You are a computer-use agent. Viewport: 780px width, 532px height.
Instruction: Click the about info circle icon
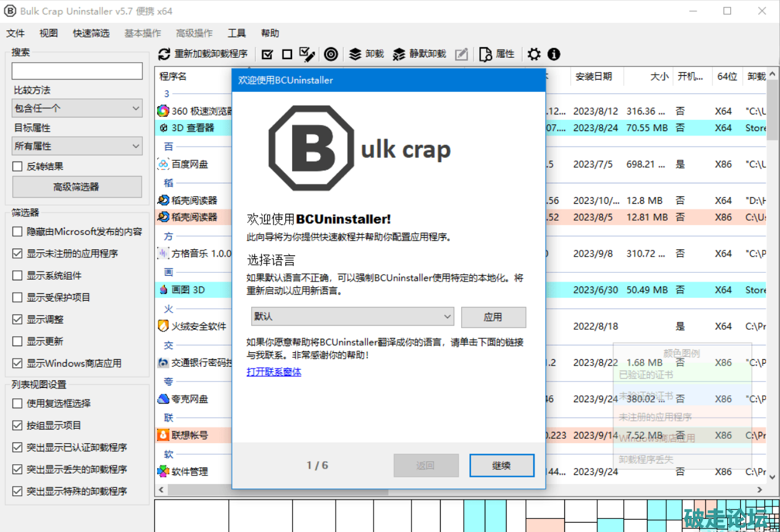tap(554, 55)
